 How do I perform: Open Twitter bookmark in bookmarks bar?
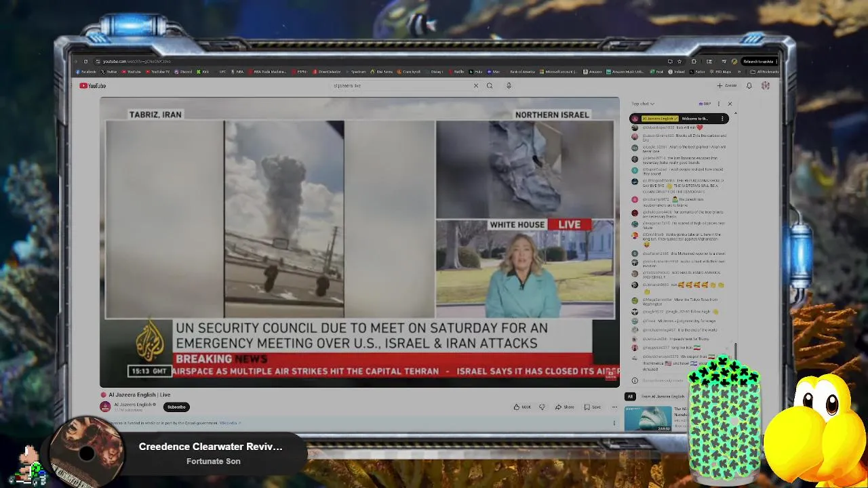point(109,72)
